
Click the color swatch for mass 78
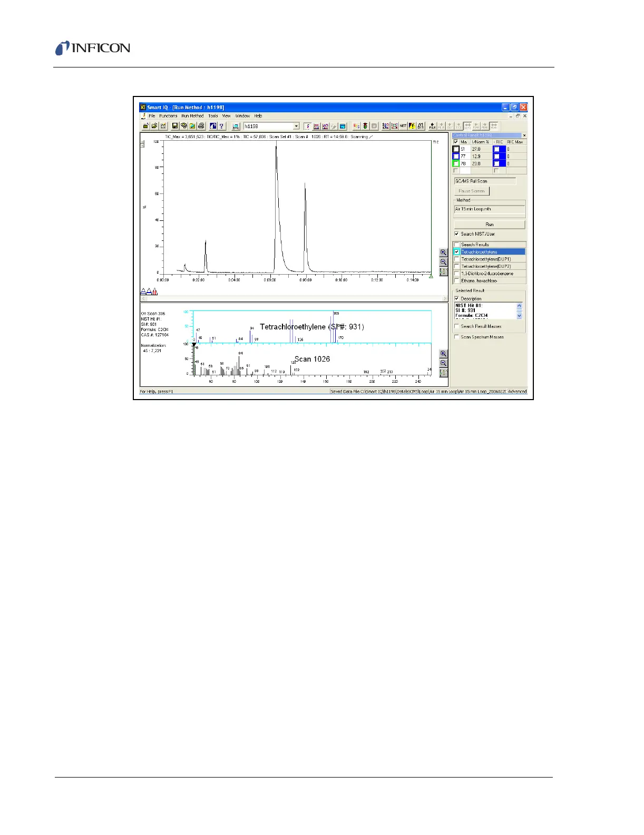[x=456, y=164]
